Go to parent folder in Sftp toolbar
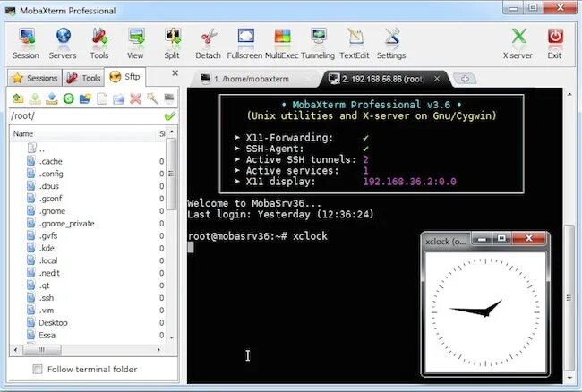The width and height of the screenshot is (582, 392). click(18, 98)
